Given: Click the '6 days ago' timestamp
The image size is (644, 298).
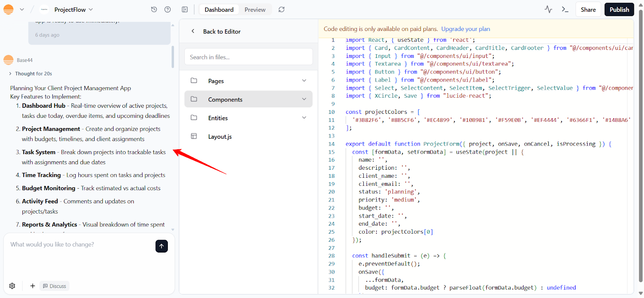Looking at the screenshot, I should click(x=47, y=35).
